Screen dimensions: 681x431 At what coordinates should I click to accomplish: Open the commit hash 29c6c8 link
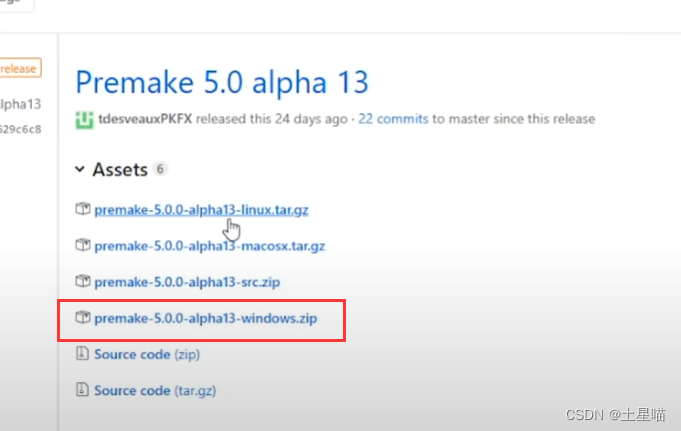tap(20, 129)
